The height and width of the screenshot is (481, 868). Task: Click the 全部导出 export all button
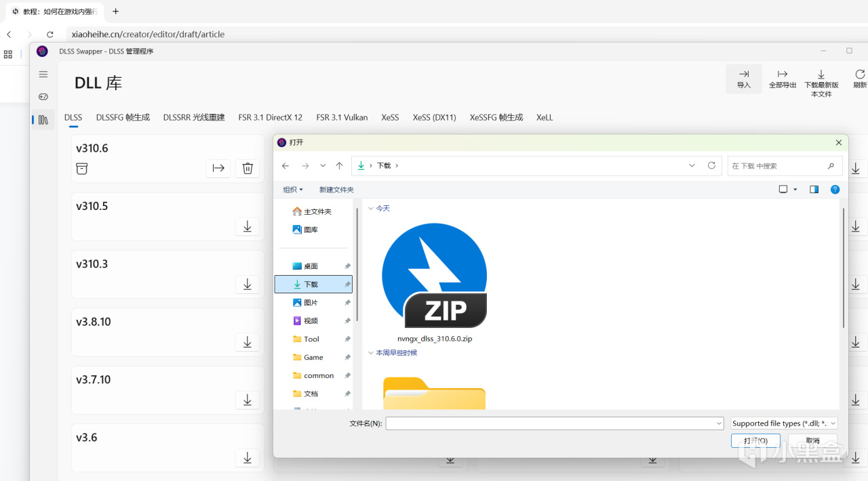[x=783, y=79]
